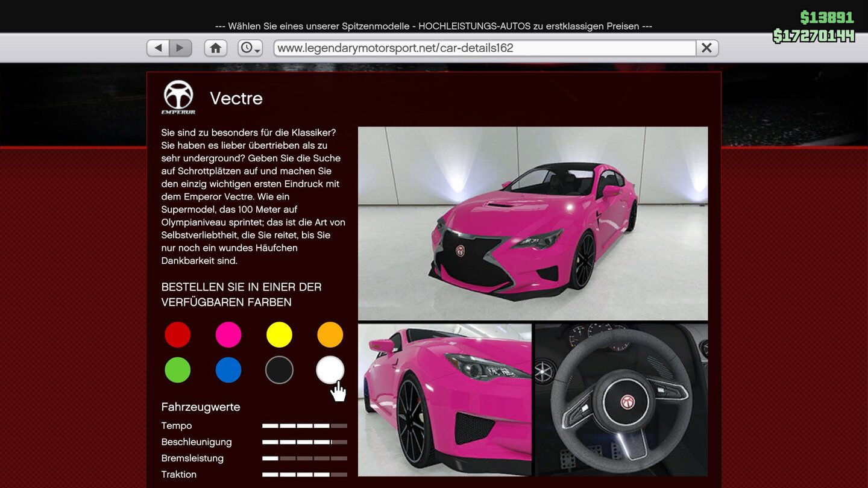Select the orange color swatch

[x=330, y=335]
